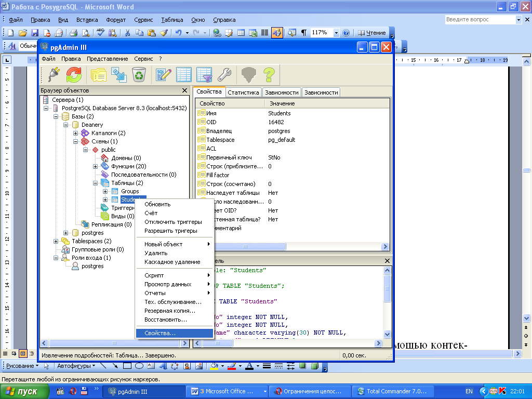Click the create new object icon

(x=119, y=75)
